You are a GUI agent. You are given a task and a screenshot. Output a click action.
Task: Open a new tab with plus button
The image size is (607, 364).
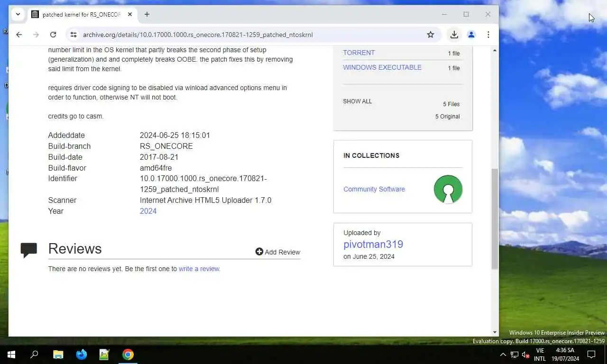pos(147,14)
